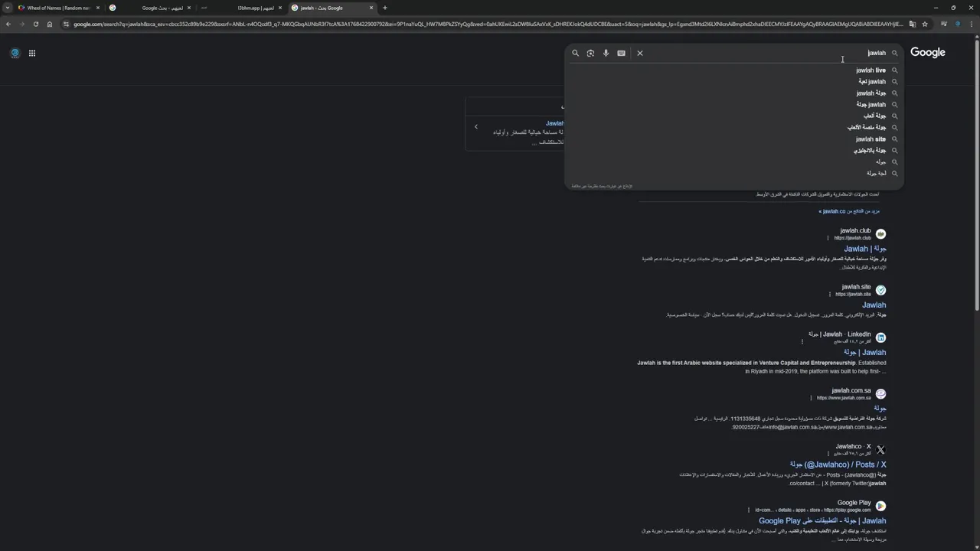The width and height of the screenshot is (980, 551).
Task: Click the X favicon beside Jawlahco
Action: click(880, 450)
